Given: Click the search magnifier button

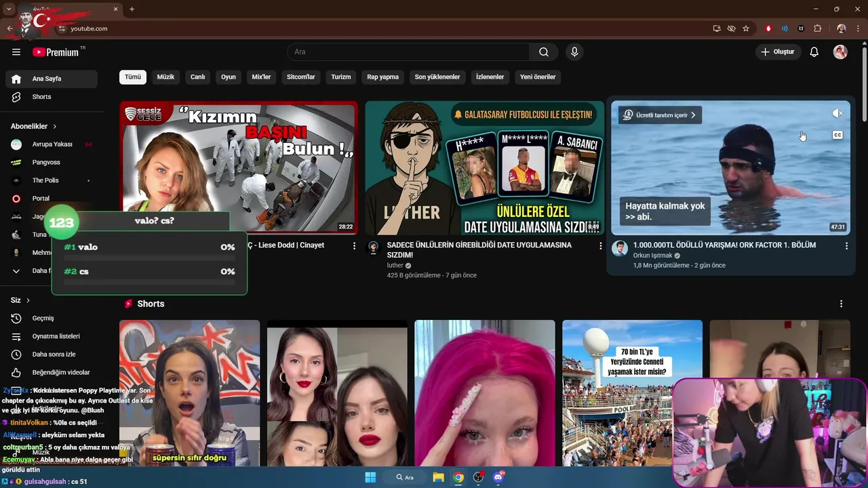Looking at the screenshot, I should (544, 52).
